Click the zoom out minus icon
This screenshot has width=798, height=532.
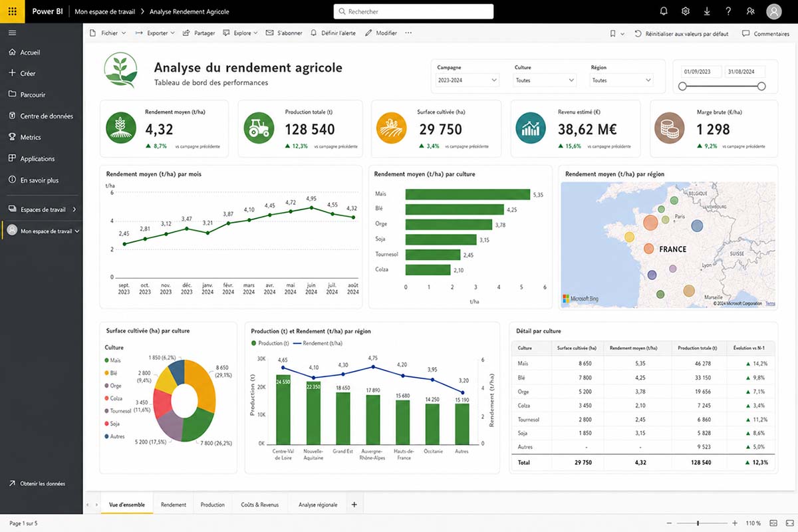pyautogui.click(x=670, y=523)
